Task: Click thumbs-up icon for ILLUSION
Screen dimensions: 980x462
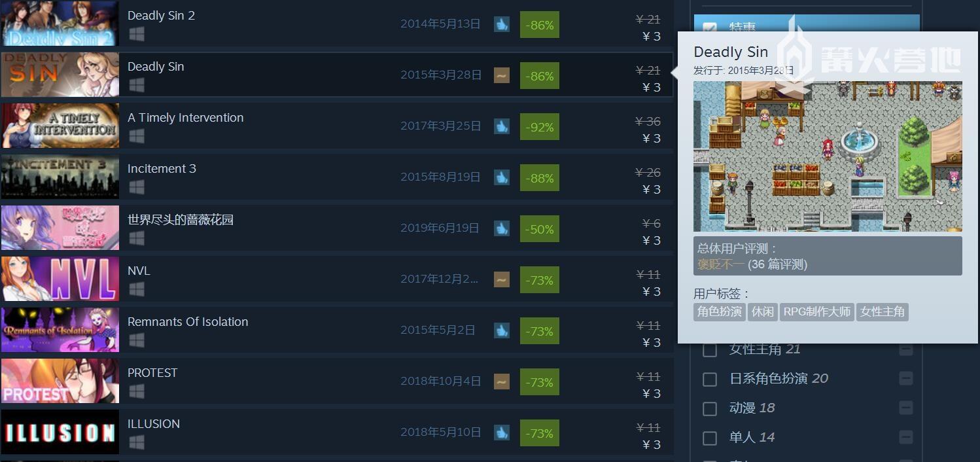Action: pos(502,433)
